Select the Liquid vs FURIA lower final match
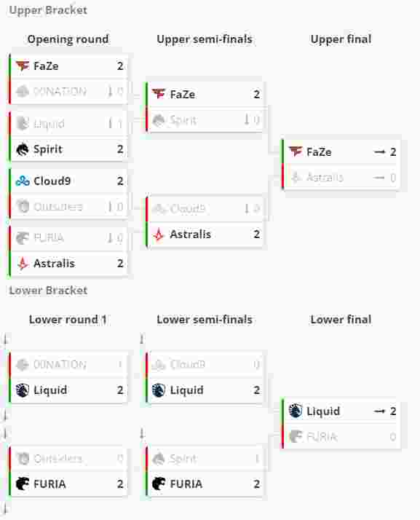This screenshot has height=520, width=420. [x=341, y=423]
